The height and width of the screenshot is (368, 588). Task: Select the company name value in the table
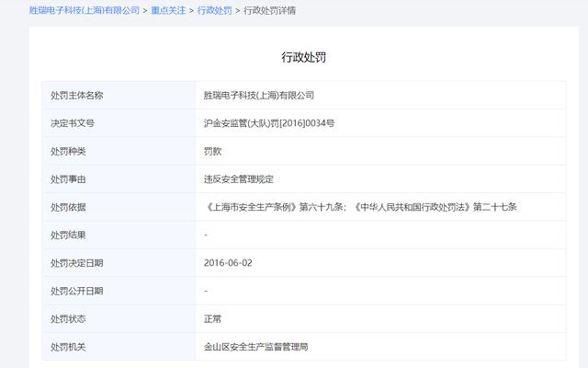pyautogui.click(x=259, y=95)
